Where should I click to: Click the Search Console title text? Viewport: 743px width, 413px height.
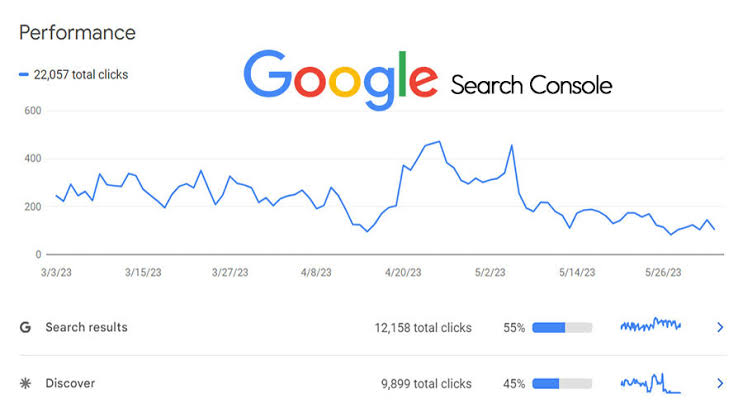point(531,85)
